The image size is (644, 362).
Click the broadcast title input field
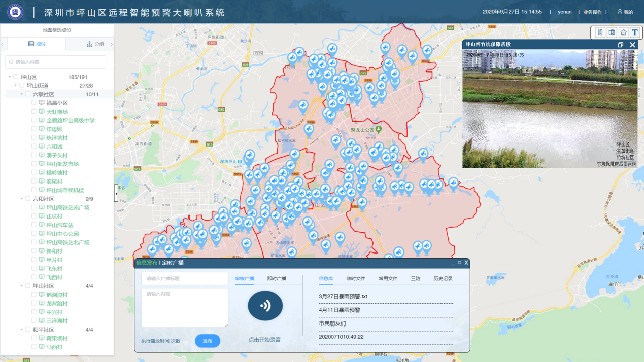tap(185, 278)
